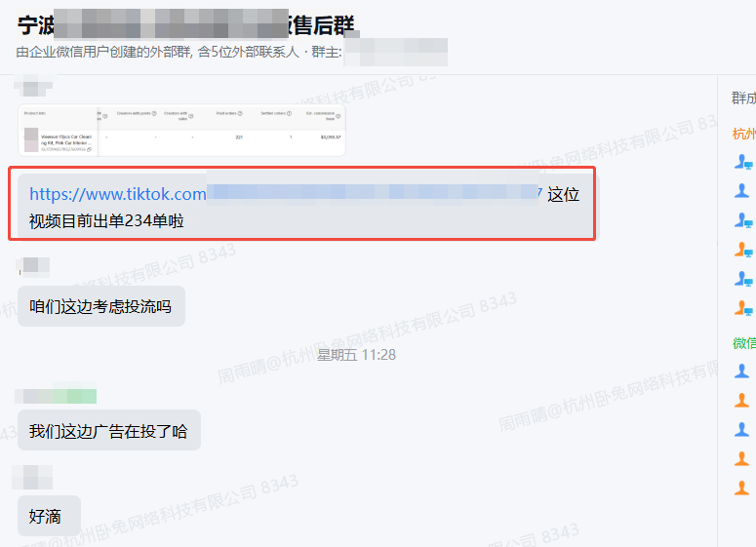756x547 pixels.
Task: Click the last member icon in 微信 section
Action: tap(742, 488)
